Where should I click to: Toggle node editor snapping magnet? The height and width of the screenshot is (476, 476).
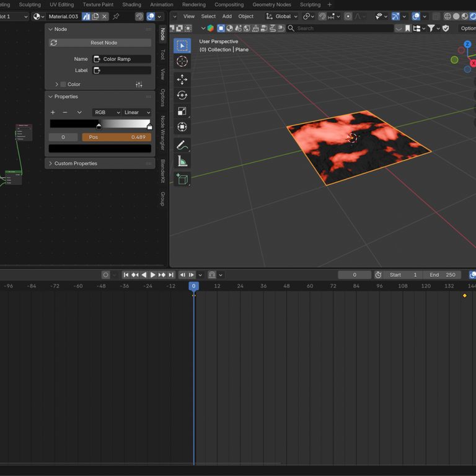tap(139, 16)
